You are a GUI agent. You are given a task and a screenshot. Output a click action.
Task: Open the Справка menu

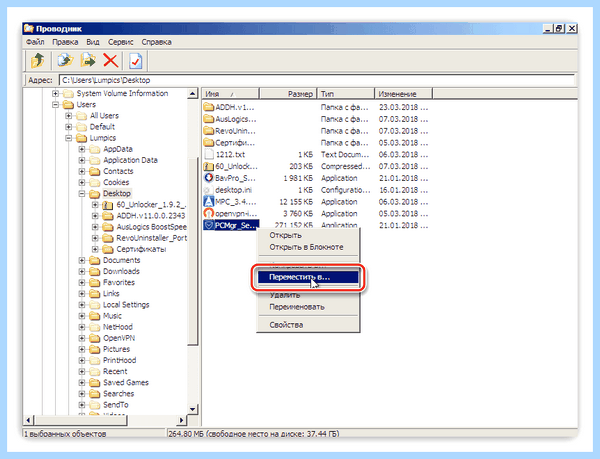156,42
